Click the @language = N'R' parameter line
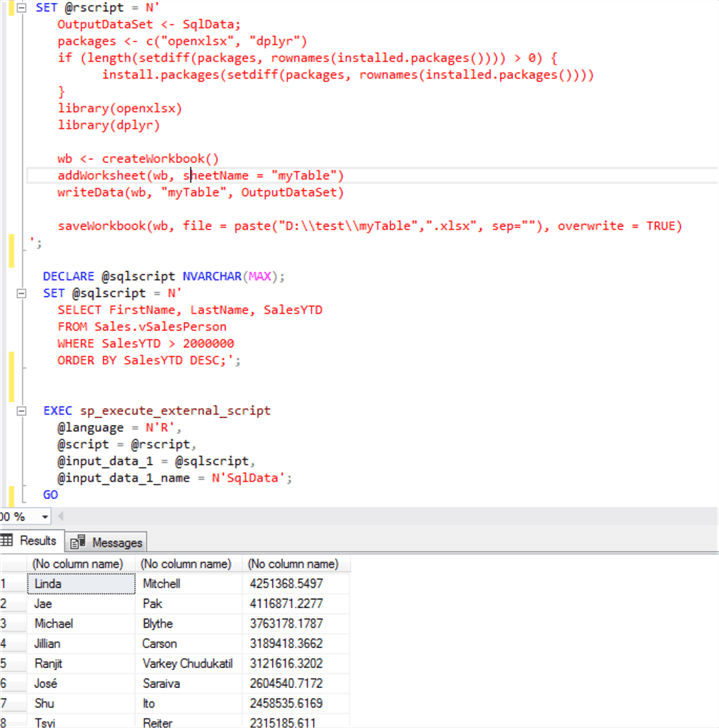The image size is (719, 728). tap(119, 428)
